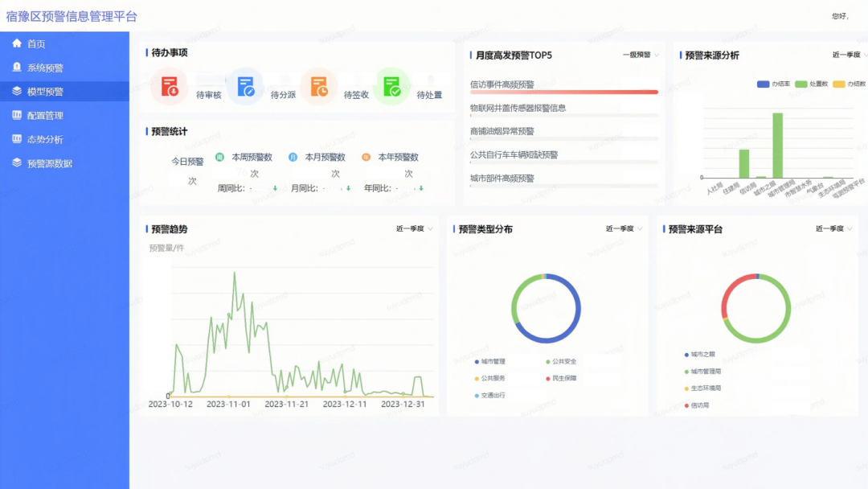This screenshot has height=489, width=868.
Task: Open the 系统预警 sidebar menu
Action: coord(45,68)
